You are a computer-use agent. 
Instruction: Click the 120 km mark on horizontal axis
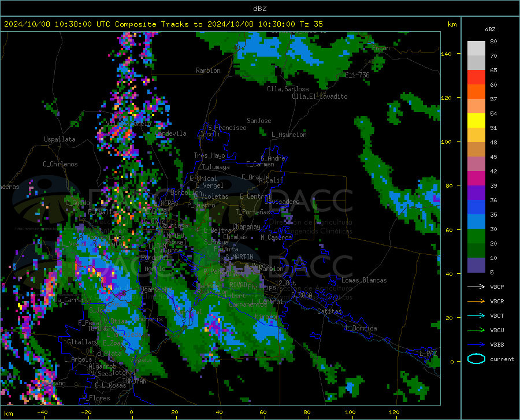pyautogui.click(x=394, y=412)
